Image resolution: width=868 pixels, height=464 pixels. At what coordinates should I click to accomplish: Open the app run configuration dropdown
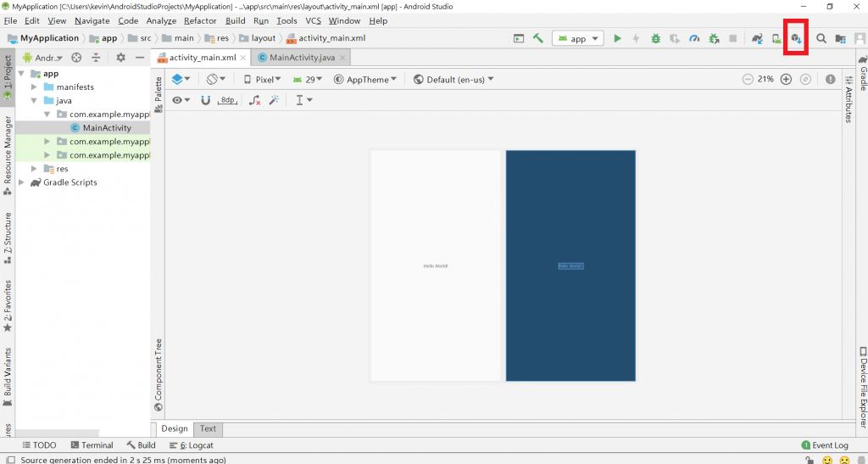[578, 38]
